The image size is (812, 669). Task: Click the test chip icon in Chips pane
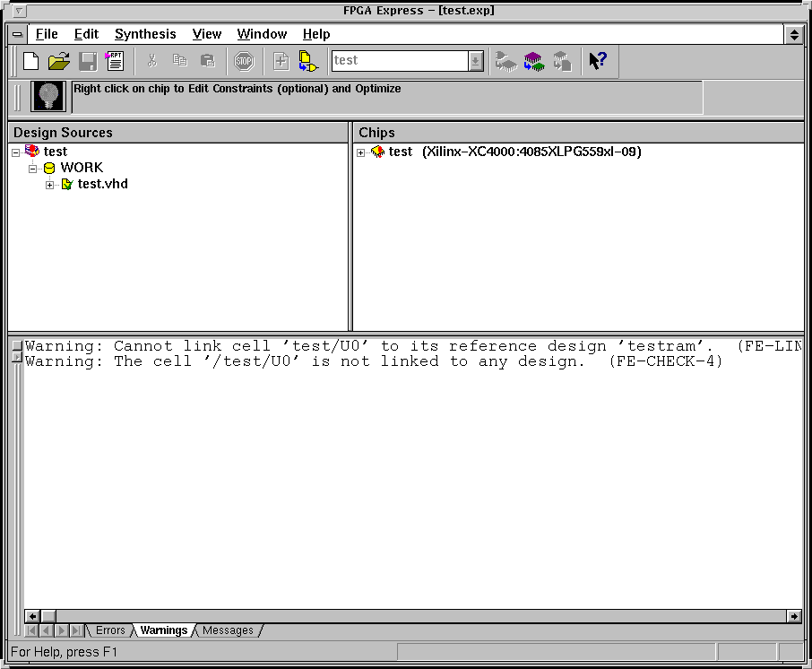point(378,152)
